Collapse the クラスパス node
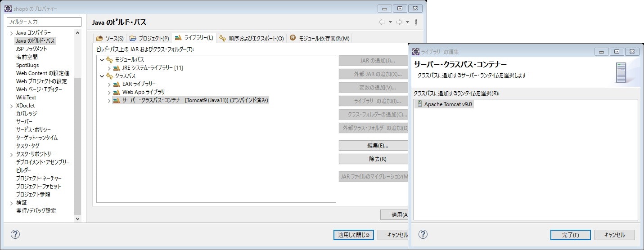Screen dimensions: 644x250 click(102, 76)
